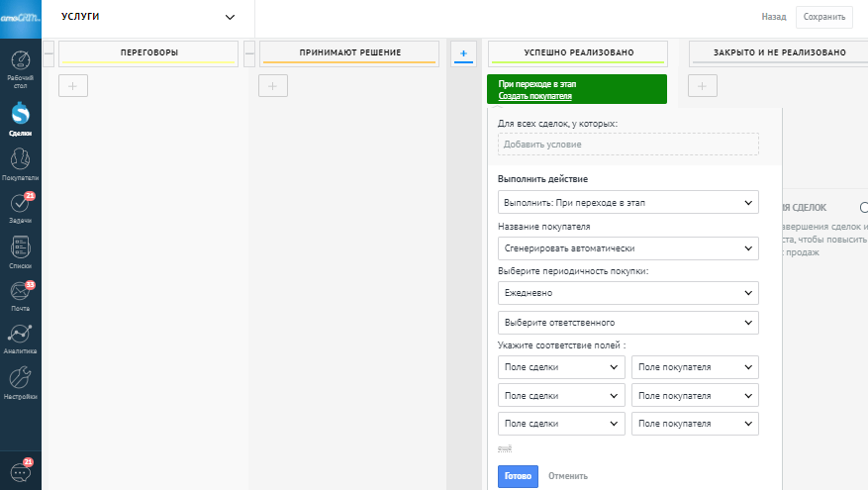Image resolution: width=868 pixels, height=490 pixels.
Task: Click Отменить link
Action: click(x=568, y=476)
